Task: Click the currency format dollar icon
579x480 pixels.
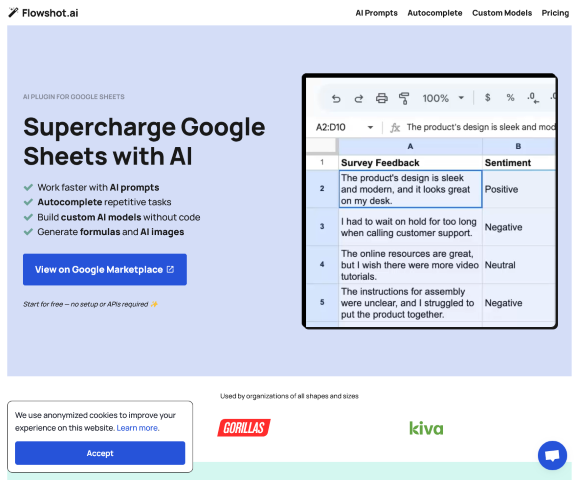Action: point(487,98)
